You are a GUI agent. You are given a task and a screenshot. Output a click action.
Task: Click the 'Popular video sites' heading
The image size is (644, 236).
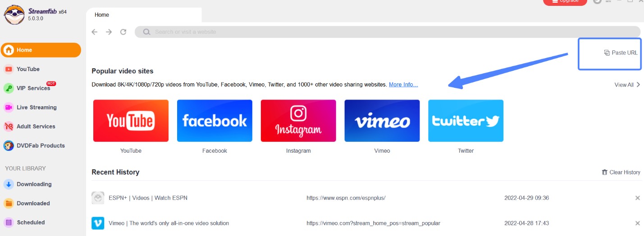(123, 71)
